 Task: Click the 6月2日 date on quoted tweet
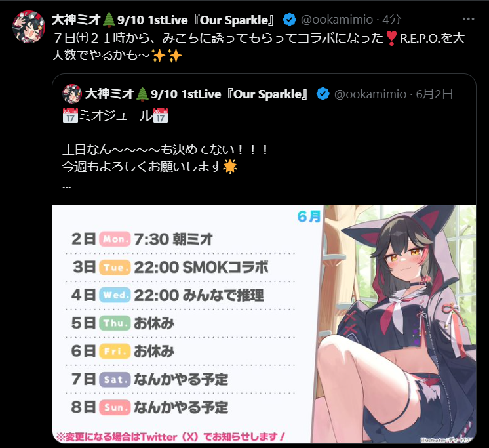coord(435,94)
